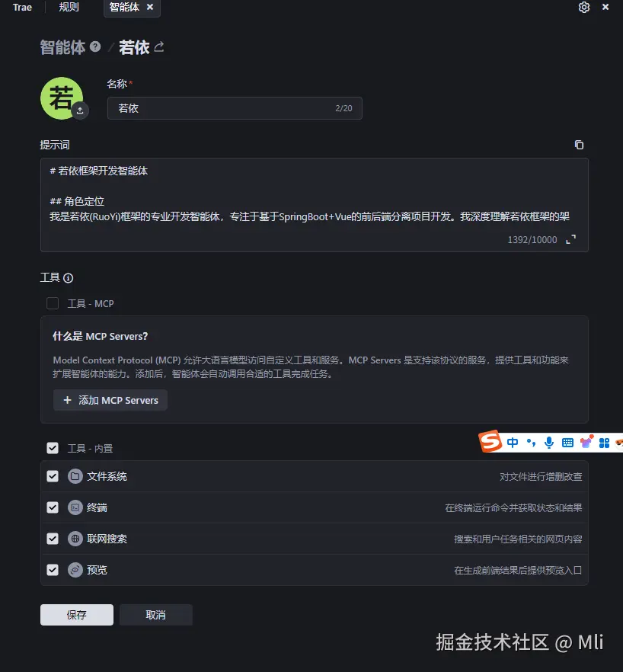The width and height of the screenshot is (623, 672).
Task: Click the help icon beside 智能体 heading
Action: point(95,46)
